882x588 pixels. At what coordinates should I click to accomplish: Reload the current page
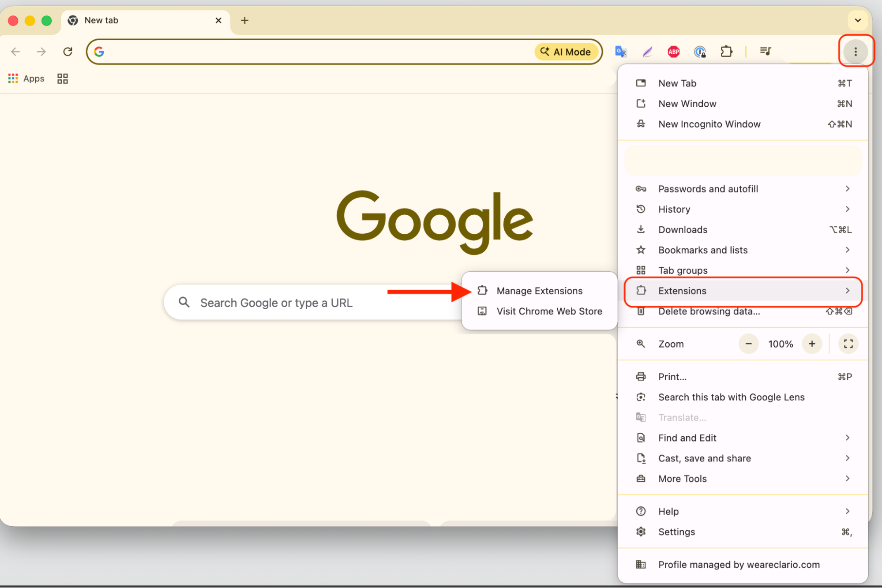click(x=68, y=52)
